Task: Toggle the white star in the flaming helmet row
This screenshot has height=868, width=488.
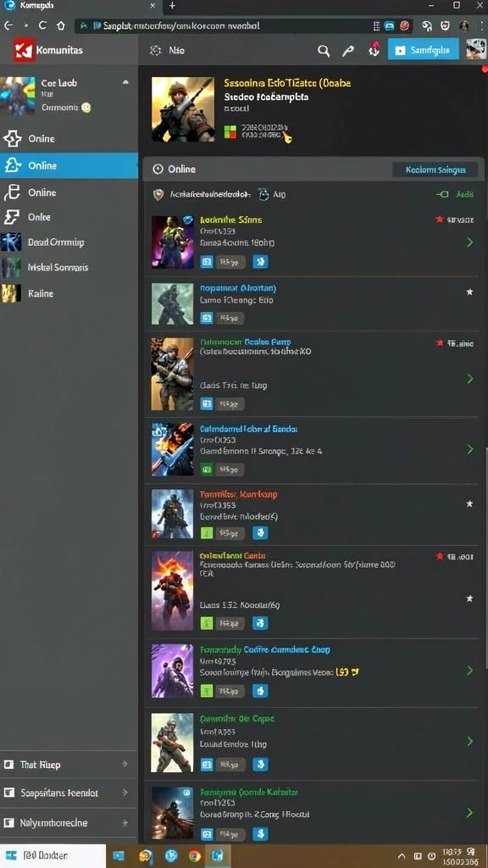Action: [x=469, y=598]
